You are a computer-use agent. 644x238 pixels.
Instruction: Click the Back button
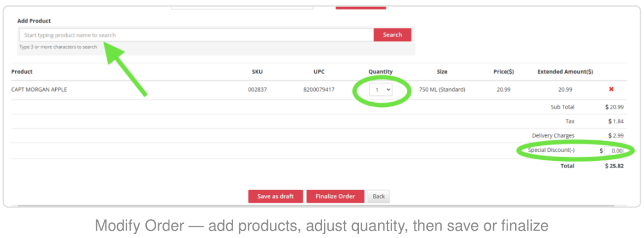point(379,196)
